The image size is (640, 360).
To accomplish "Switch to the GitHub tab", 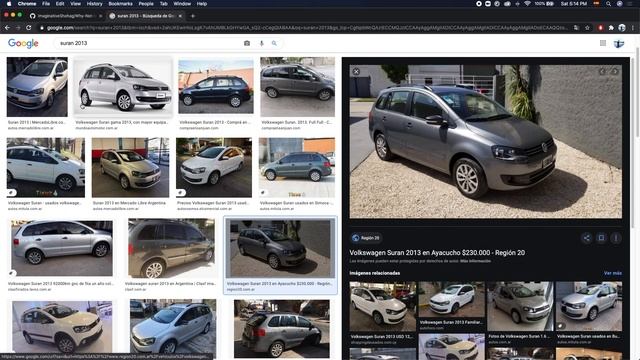I will pyautogui.click(x=65, y=16).
